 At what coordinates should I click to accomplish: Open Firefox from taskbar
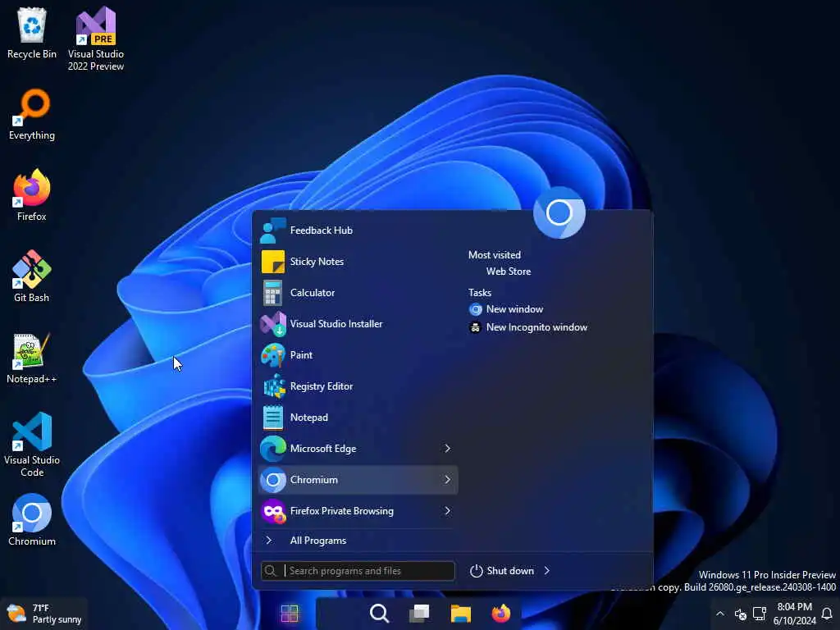pyautogui.click(x=501, y=614)
